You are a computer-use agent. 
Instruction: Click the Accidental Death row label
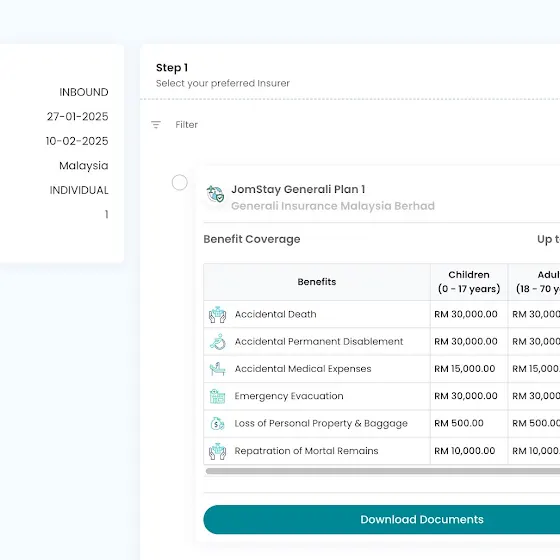coord(275,314)
